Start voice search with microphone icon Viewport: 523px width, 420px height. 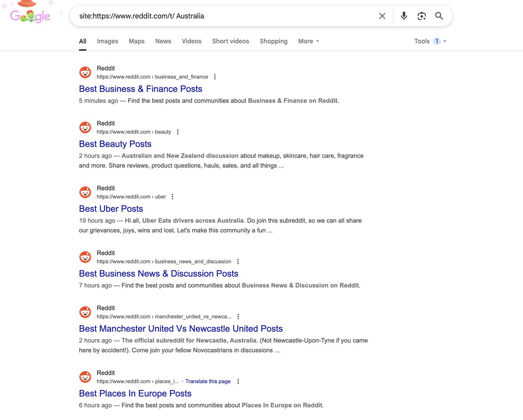pos(404,16)
